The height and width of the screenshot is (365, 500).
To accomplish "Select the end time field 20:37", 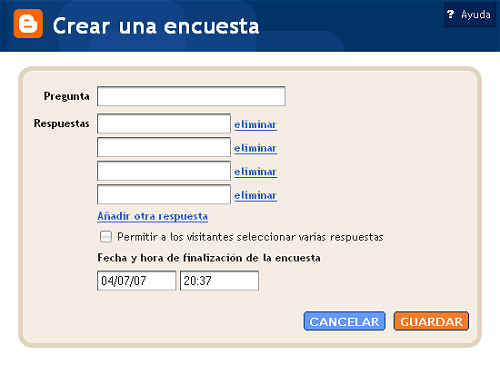I will [x=219, y=281].
